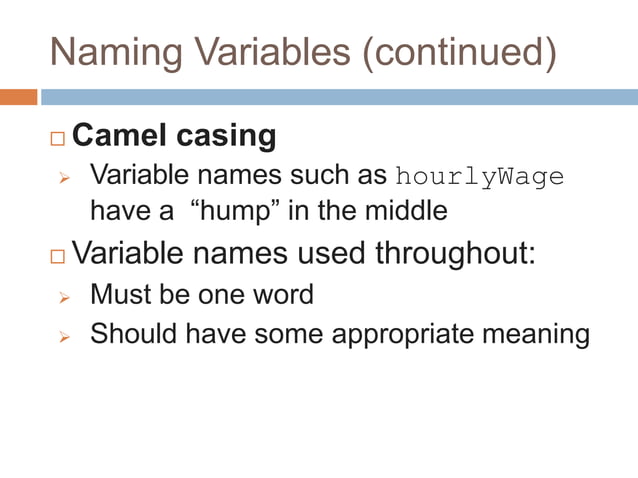Click the bold 'Camel casing' heading
This screenshot has height=478, width=638.
[x=175, y=135]
